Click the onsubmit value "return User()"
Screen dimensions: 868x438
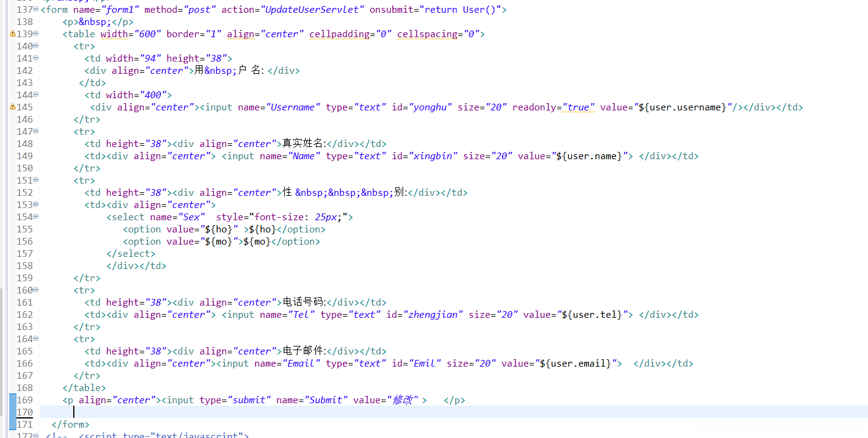(459, 10)
